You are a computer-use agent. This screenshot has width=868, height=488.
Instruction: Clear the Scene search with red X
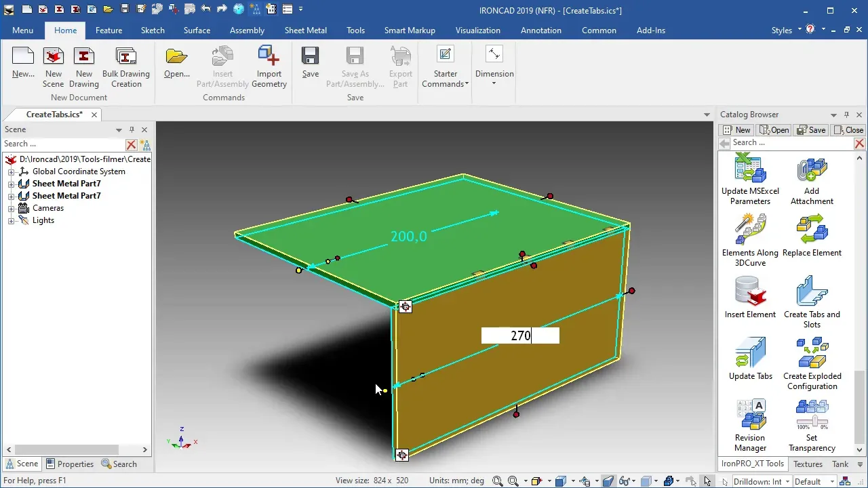(x=132, y=144)
